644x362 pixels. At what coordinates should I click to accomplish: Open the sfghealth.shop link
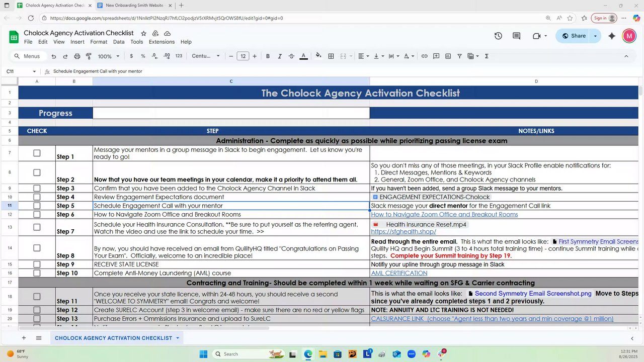tap(404, 232)
